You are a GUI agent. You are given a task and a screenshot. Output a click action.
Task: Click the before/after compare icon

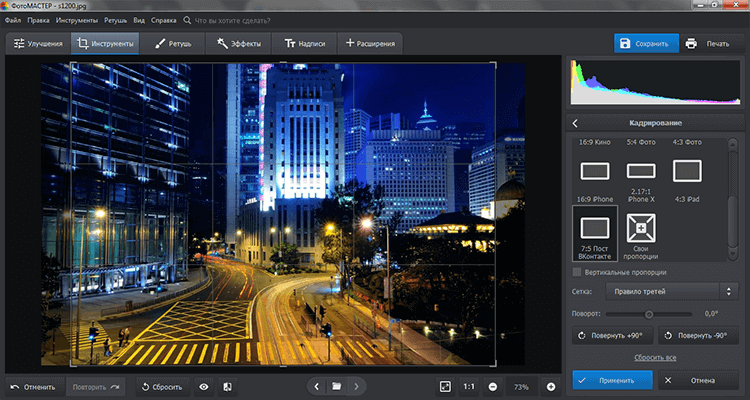[x=227, y=386]
